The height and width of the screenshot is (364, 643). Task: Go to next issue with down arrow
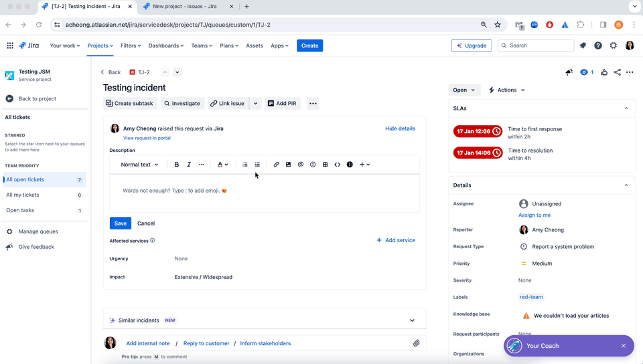[177, 72]
